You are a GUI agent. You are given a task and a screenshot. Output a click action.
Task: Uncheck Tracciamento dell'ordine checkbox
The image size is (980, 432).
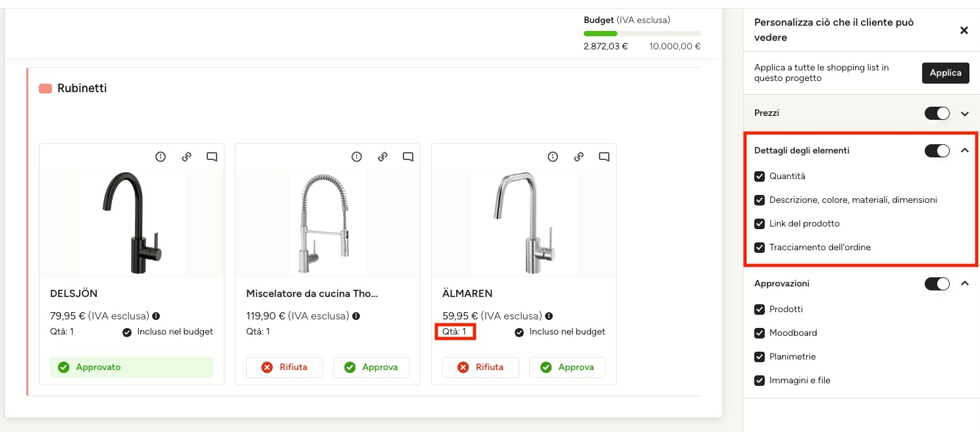760,248
